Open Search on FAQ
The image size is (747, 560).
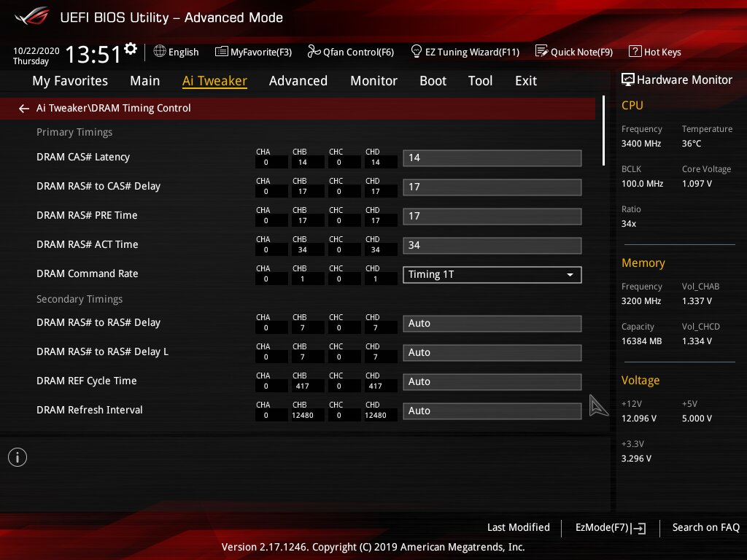[705, 527]
